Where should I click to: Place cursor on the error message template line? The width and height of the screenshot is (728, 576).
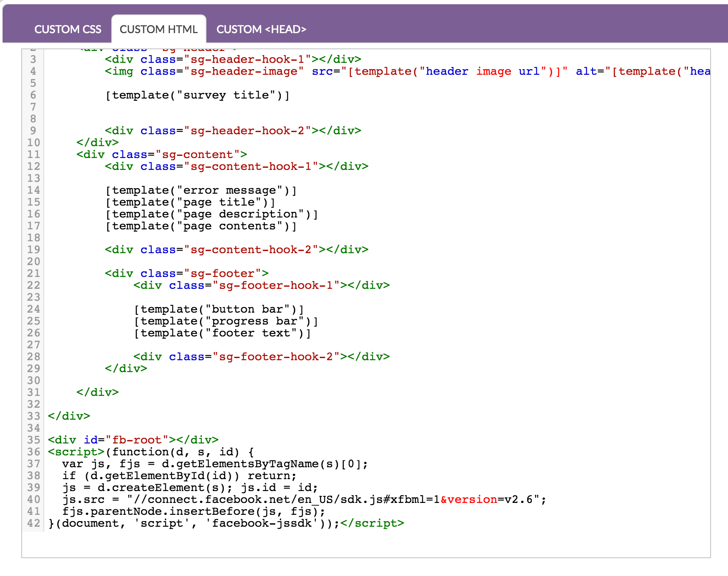click(201, 190)
